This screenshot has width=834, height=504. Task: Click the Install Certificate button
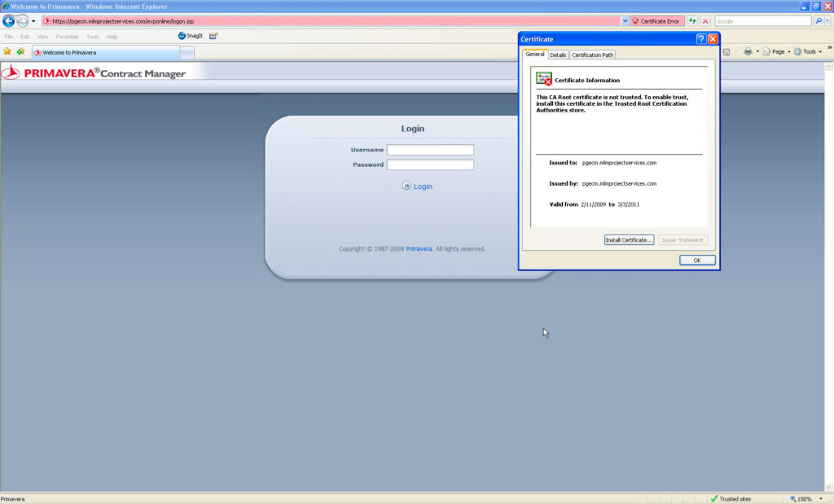pyautogui.click(x=628, y=239)
